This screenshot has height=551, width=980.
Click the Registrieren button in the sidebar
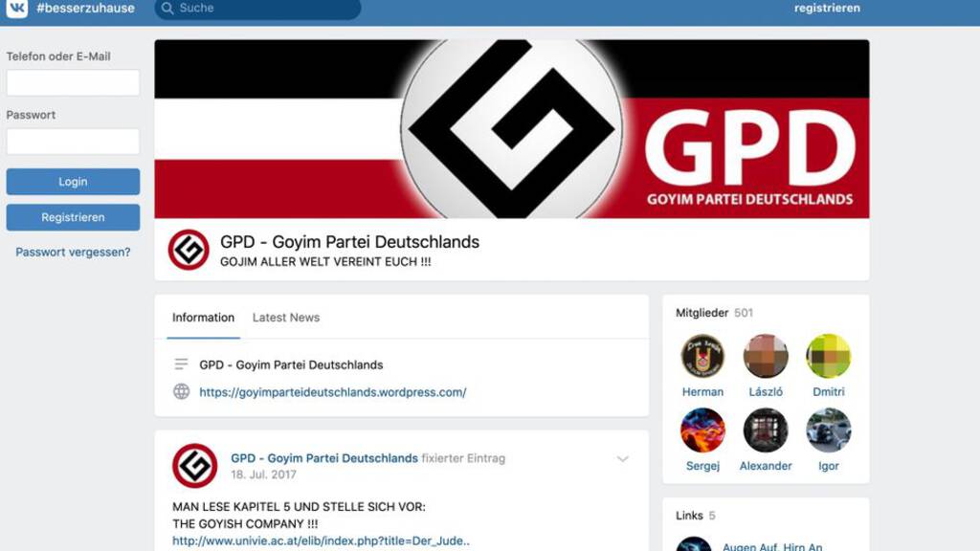click(73, 217)
